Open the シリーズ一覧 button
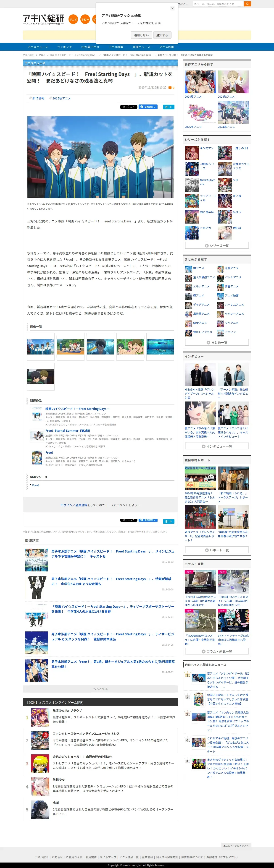 (217, 246)
